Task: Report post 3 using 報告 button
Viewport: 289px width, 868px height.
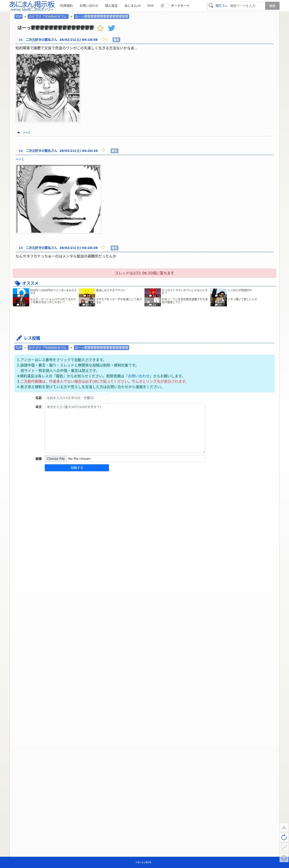Action: tap(115, 248)
